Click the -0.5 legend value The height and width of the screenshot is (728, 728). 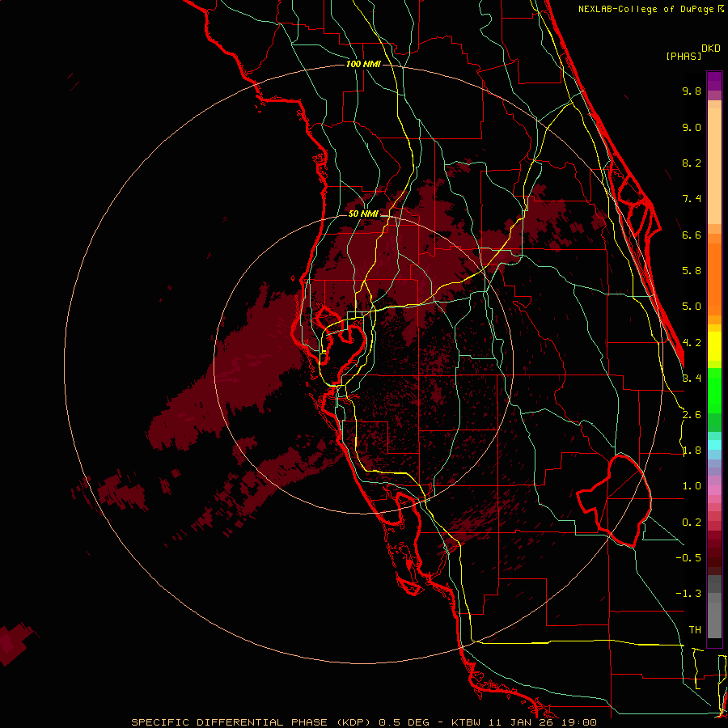688,558
